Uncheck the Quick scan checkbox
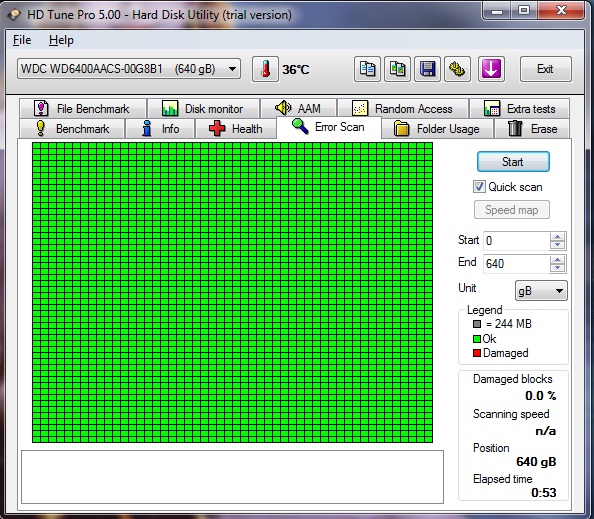594x519 pixels. (479, 187)
